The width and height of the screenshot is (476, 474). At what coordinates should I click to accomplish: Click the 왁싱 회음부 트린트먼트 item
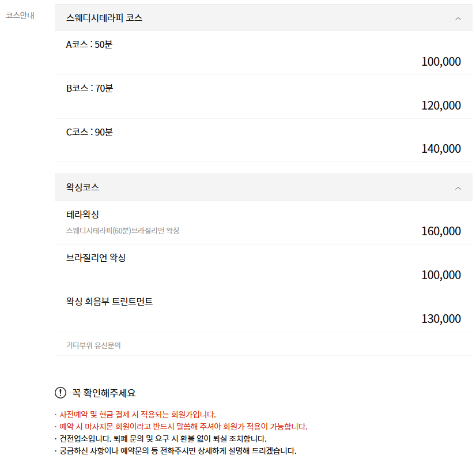[x=108, y=300]
